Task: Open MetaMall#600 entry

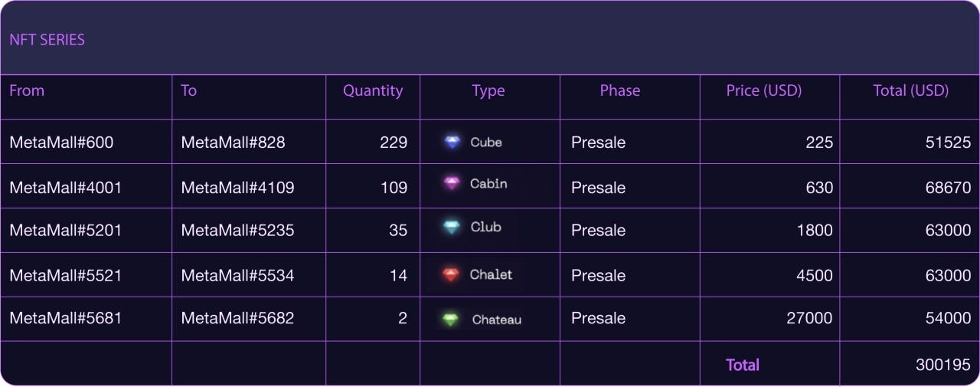Action: pyautogui.click(x=61, y=143)
